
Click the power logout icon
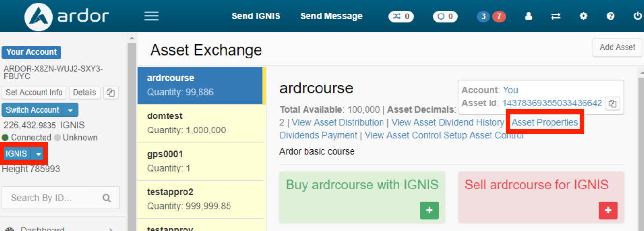[x=637, y=16]
